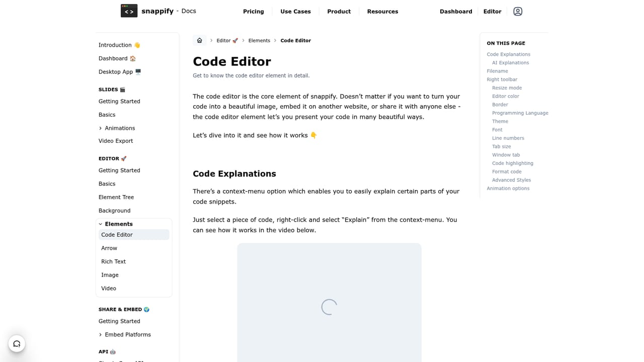Jump to Right toolbar section
The image size is (644, 362).
[502, 79]
